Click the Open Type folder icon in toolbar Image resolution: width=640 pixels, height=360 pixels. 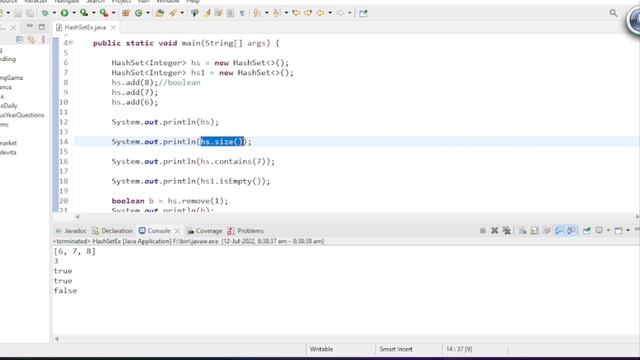[x=160, y=13]
